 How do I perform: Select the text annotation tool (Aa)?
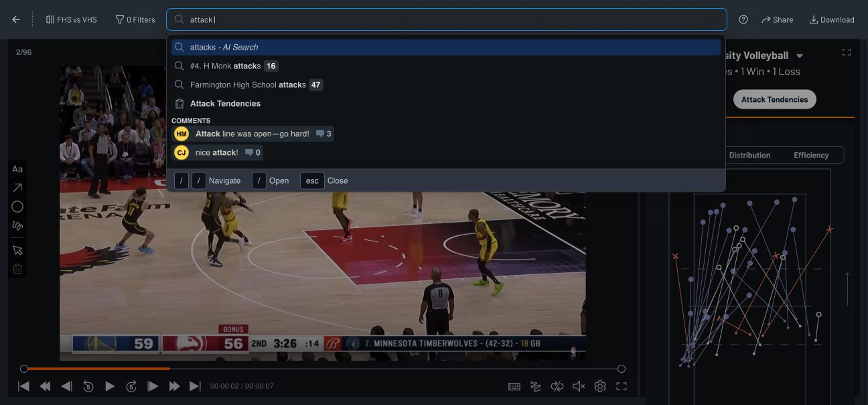[x=17, y=169]
